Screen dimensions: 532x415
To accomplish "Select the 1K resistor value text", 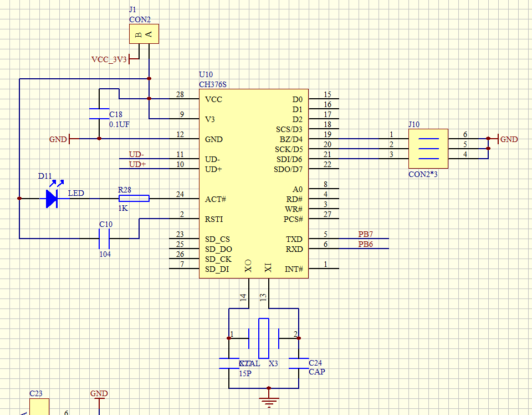I will [x=123, y=208].
